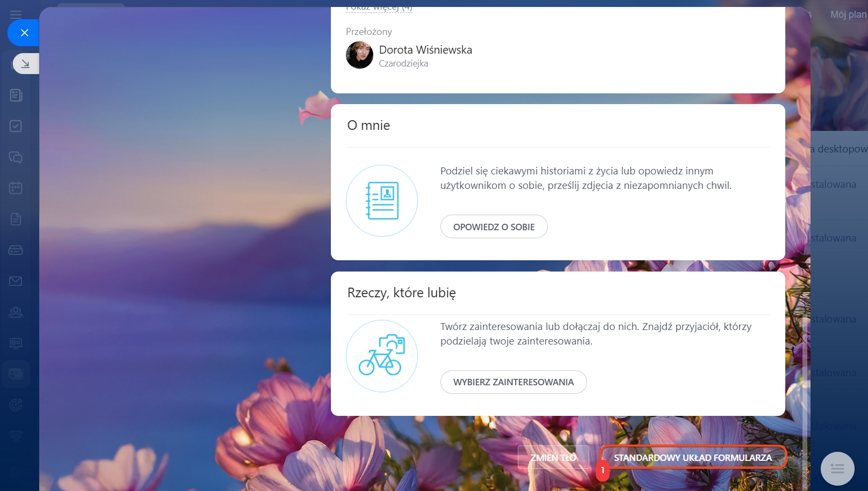868x491 pixels.
Task: Open the Feed news icon in sidebar
Action: (16, 96)
